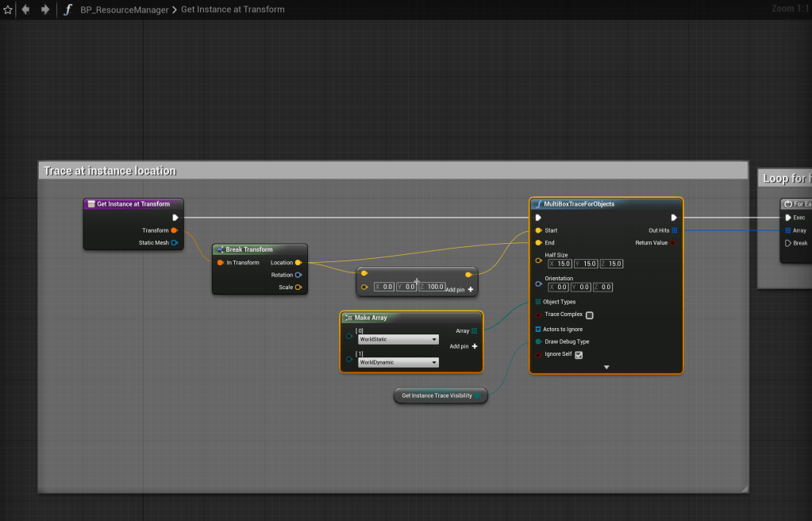Add pin on the vector add node

click(470, 290)
